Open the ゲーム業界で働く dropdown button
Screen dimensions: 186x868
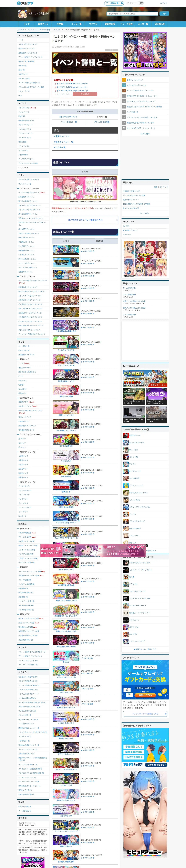114,3
